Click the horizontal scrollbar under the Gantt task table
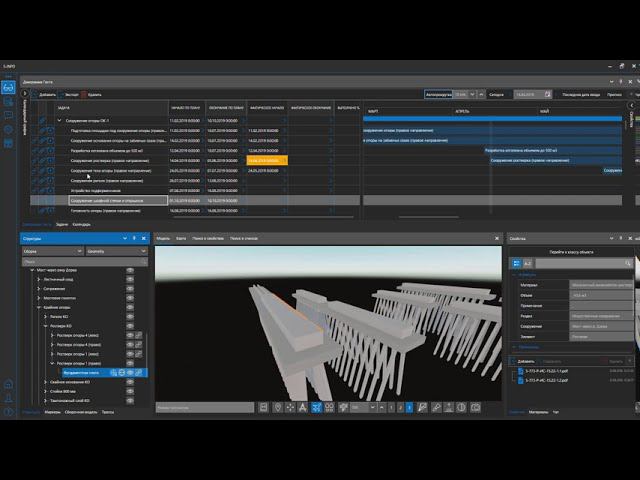 [264, 217]
